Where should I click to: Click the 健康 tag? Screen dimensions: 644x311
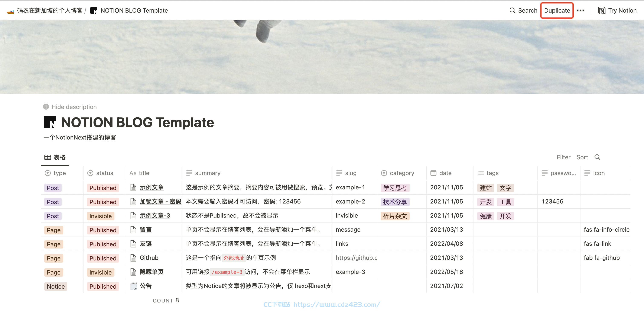485,216
